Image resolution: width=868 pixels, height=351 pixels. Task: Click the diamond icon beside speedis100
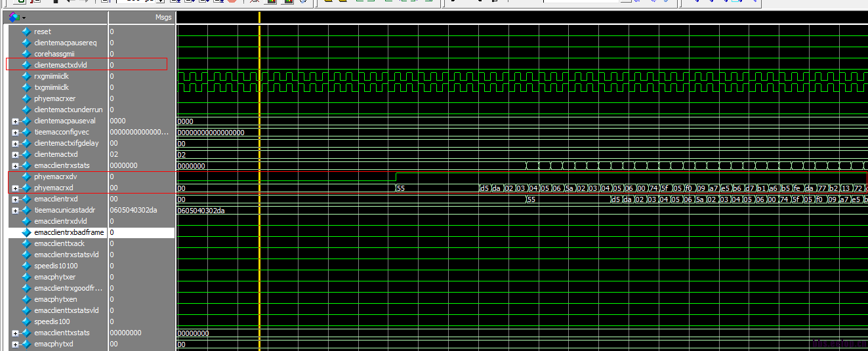click(x=26, y=321)
